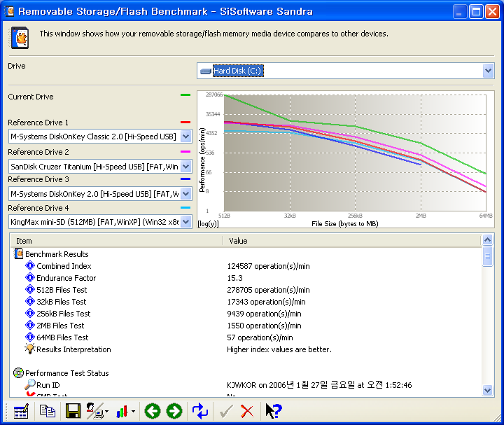Select the value 1550 operation(s)/min

[264, 326]
